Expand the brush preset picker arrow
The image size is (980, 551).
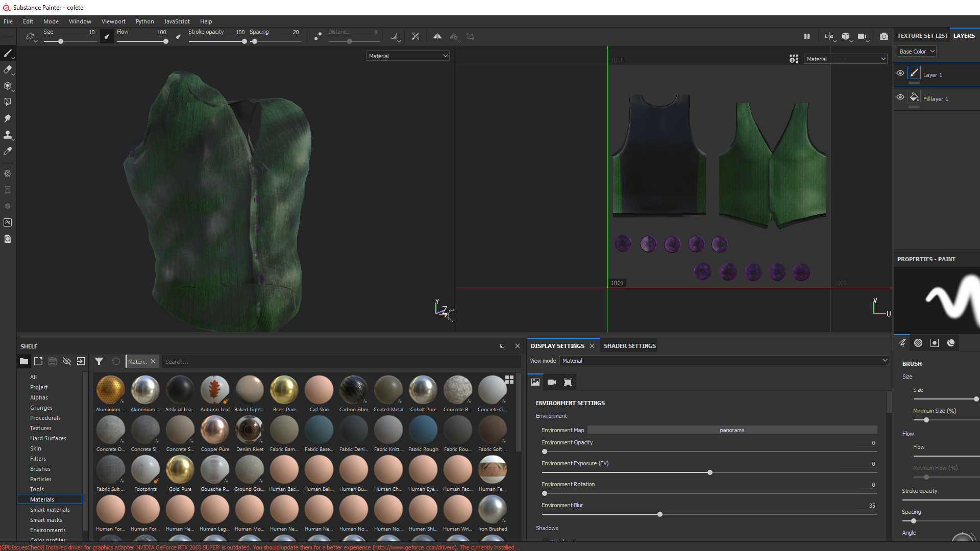36,41
